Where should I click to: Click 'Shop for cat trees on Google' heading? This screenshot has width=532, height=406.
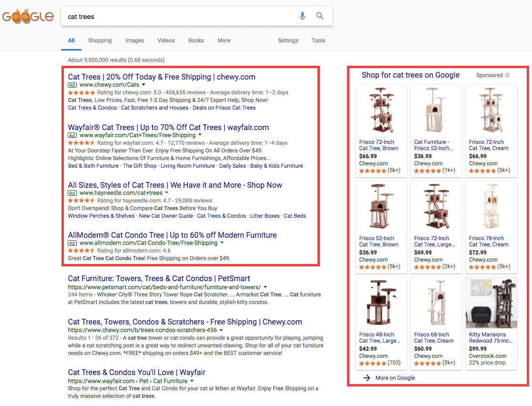point(410,75)
